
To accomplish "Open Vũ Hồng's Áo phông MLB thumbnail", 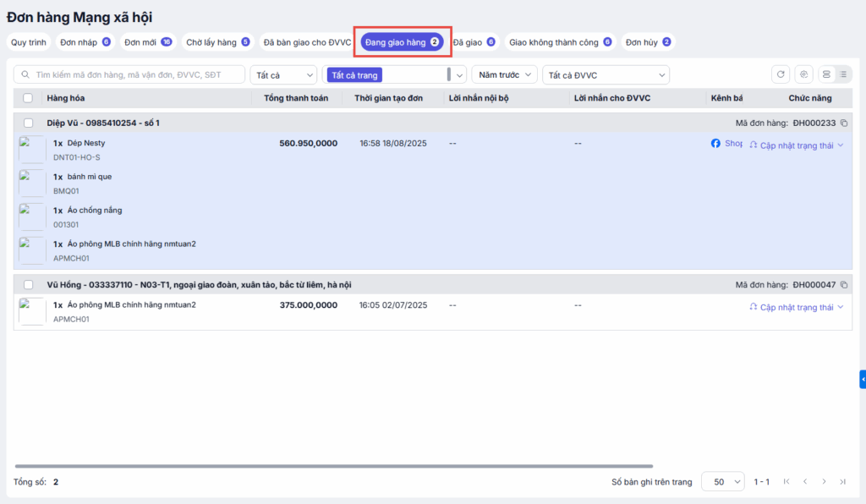I will tap(31, 311).
